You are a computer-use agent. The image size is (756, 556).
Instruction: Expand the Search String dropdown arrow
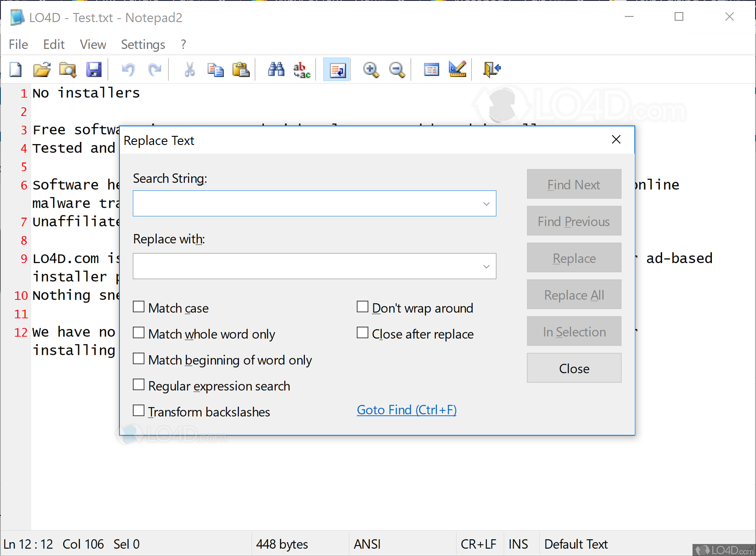486,203
